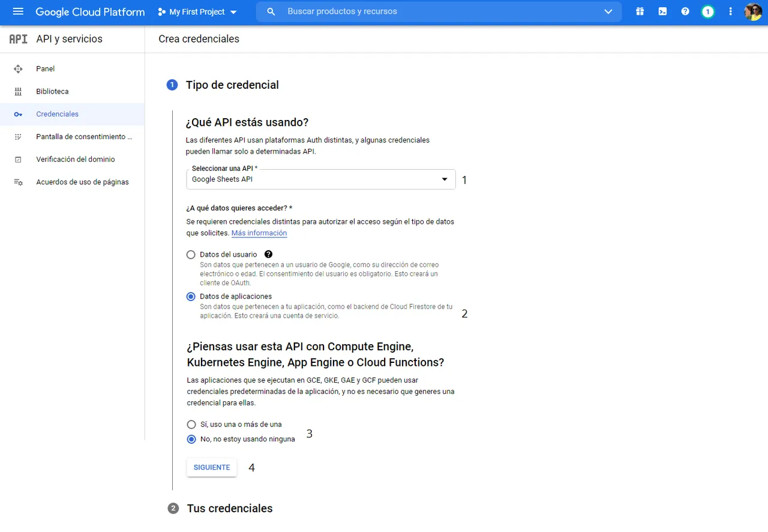Open the three-dot settings menu
This screenshot has width=768, height=532.
click(730, 11)
